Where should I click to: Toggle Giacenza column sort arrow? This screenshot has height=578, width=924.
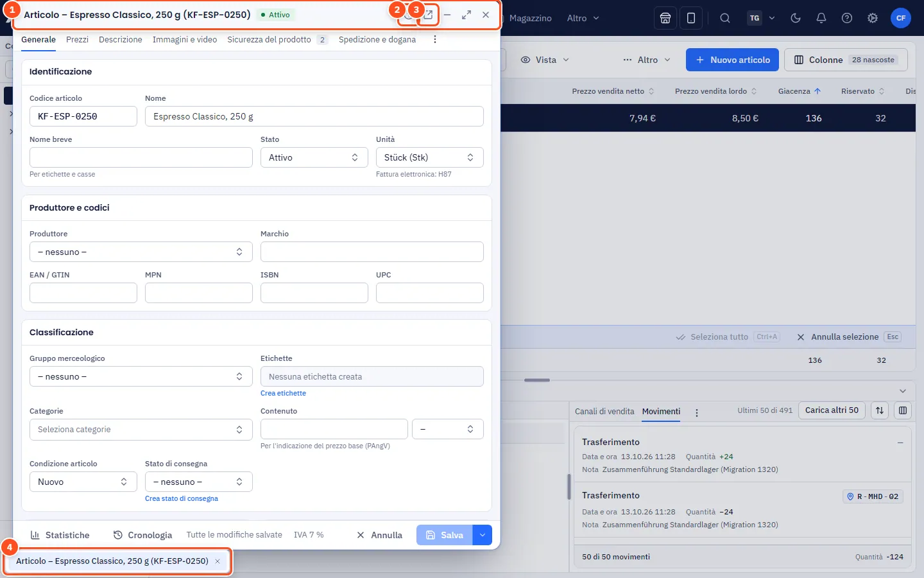click(x=817, y=91)
